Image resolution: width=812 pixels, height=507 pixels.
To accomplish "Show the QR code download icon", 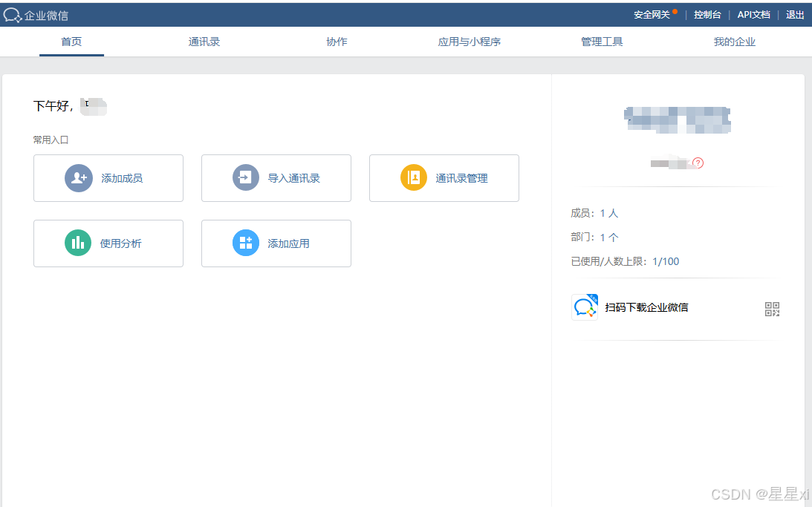I will [x=772, y=309].
